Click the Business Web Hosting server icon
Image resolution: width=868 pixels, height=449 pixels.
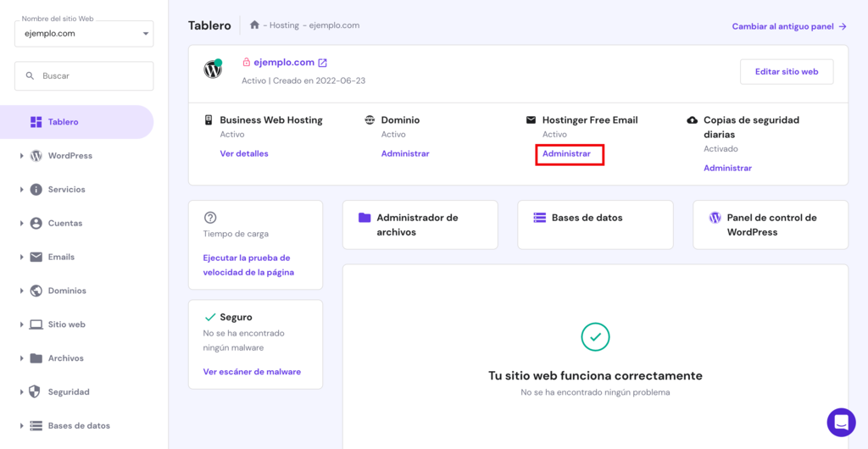click(x=209, y=120)
